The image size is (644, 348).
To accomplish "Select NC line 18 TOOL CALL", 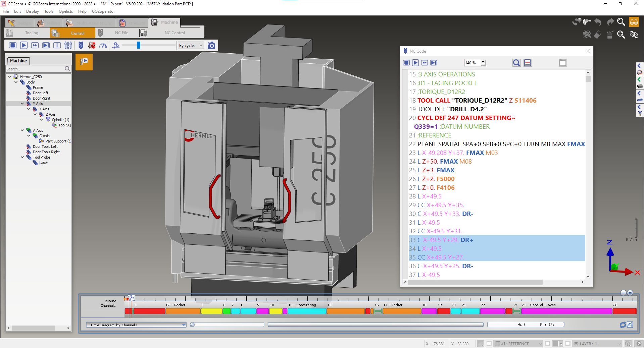I will pos(473,101).
